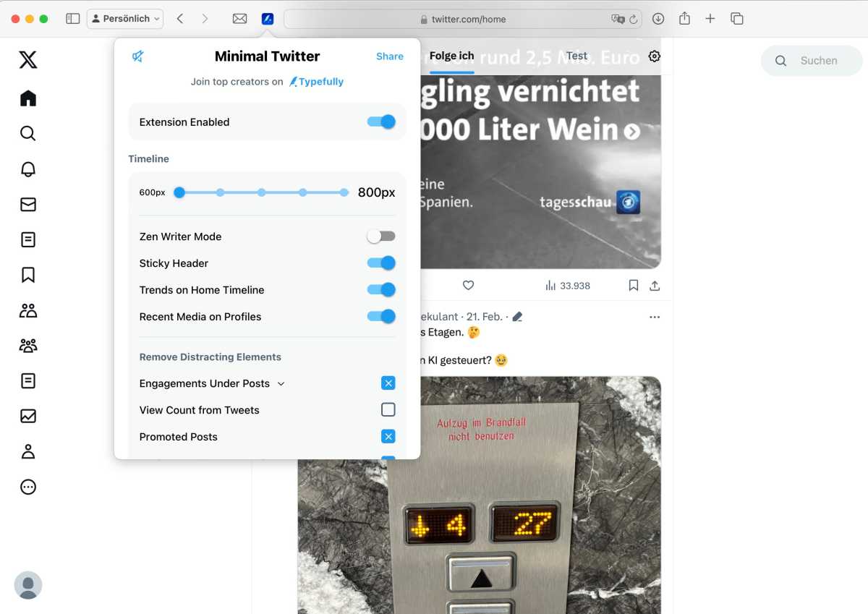
Task: Click the play arrow on tagesschau headline
Action: pyautogui.click(x=633, y=132)
